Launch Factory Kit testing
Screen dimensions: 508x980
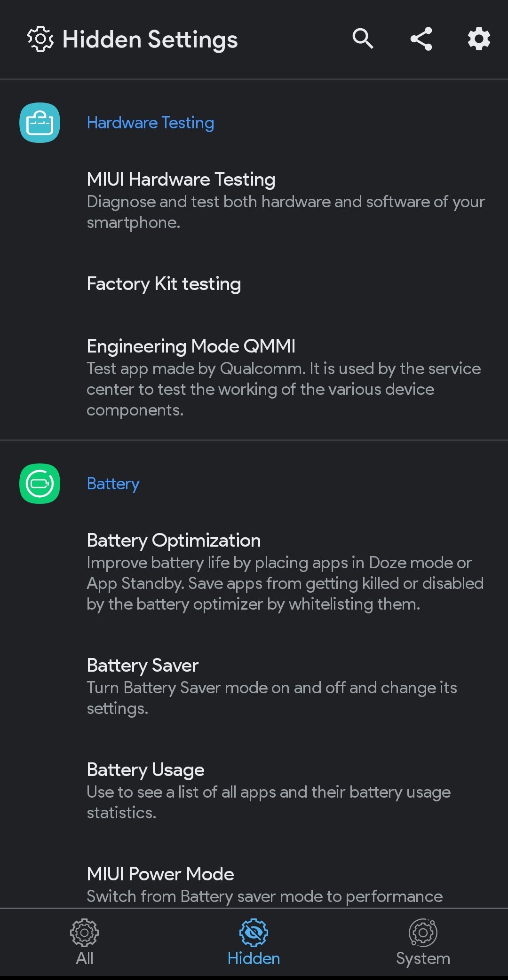point(164,284)
